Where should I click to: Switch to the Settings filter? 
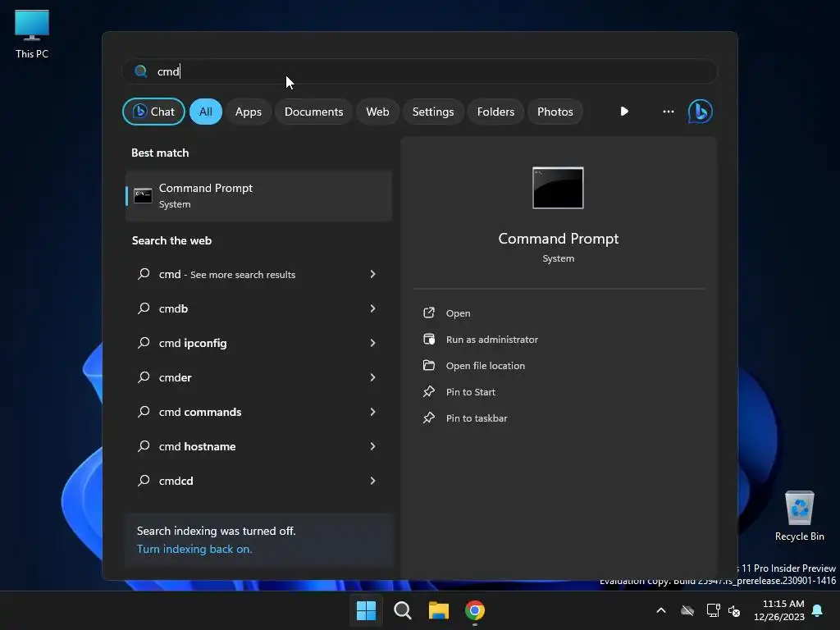pyautogui.click(x=433, y=112)
